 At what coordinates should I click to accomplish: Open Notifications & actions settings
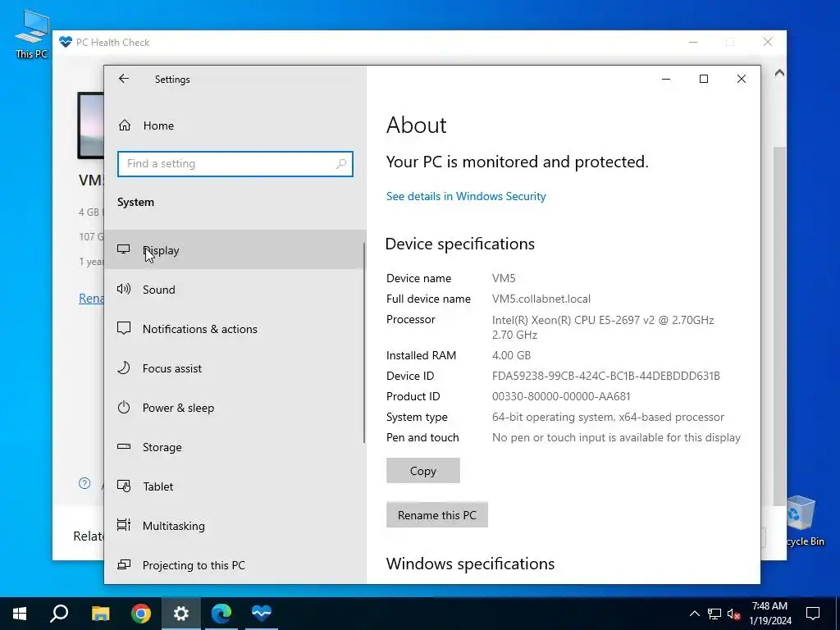235,328
